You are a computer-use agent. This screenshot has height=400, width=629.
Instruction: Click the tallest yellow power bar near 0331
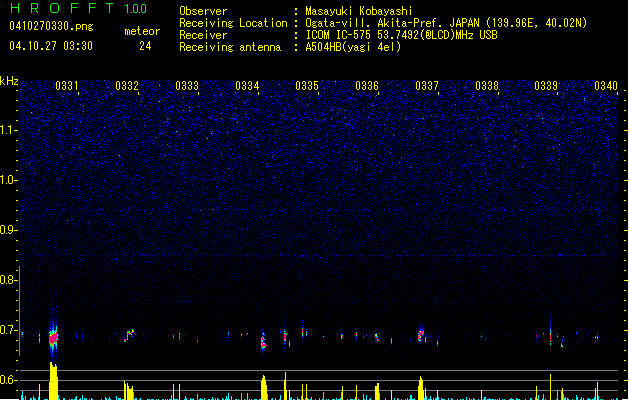[53, 381]
